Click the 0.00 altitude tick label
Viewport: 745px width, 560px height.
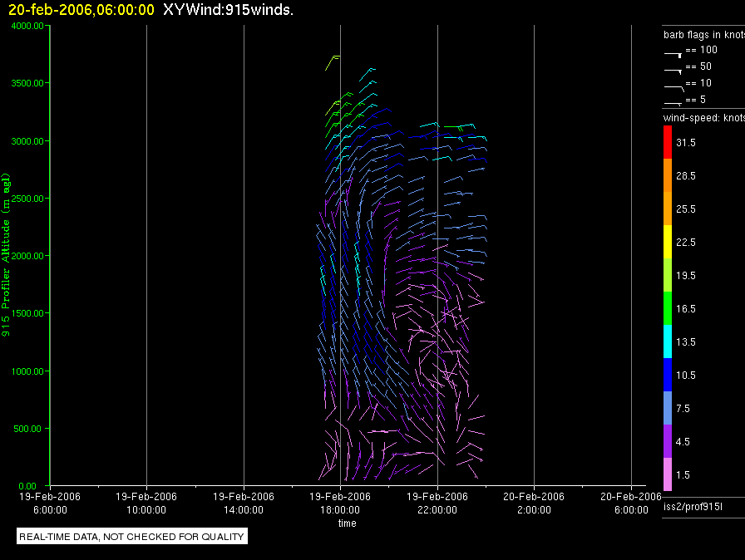[x=27, y=486]
